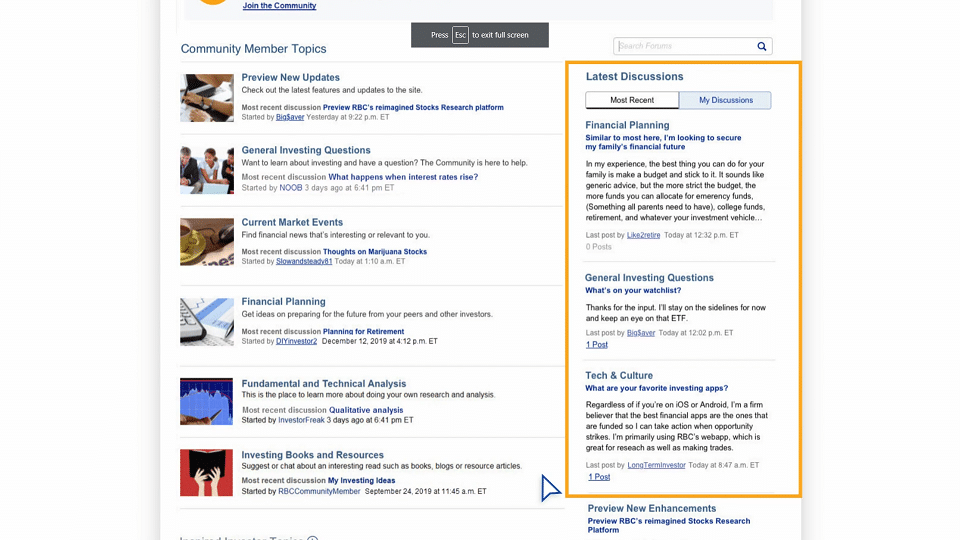This screenshot has height=540, width=960.
Task: Open the Thoughts on Marijuana Stocks discussion
Action: tap(374, 252)
